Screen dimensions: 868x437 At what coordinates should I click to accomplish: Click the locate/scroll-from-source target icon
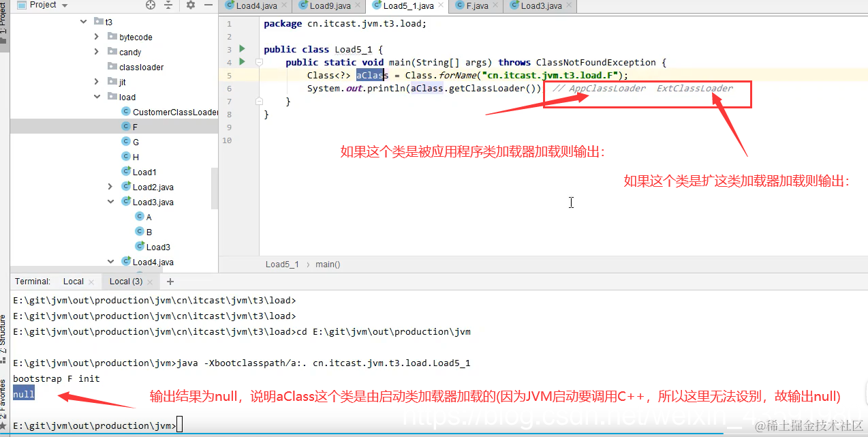click(151, 5)
